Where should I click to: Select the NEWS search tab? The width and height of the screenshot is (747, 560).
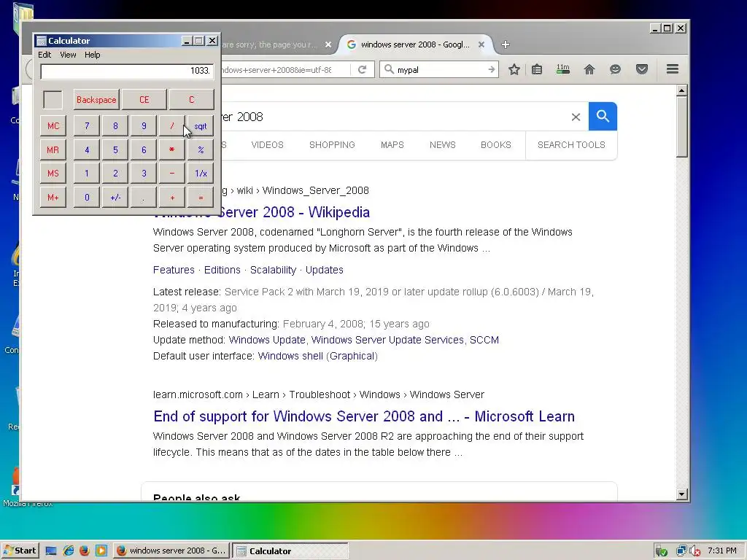point(443,145)
